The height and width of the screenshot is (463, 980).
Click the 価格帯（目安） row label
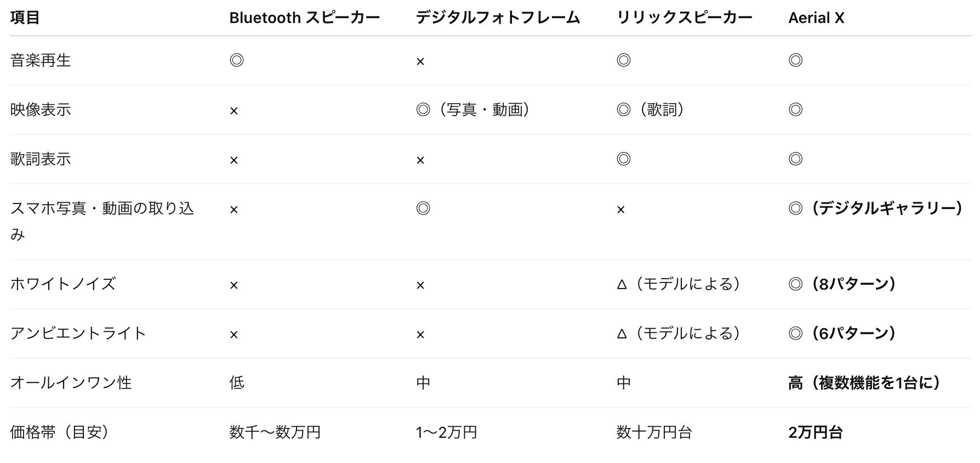click(x=59, y=432)
